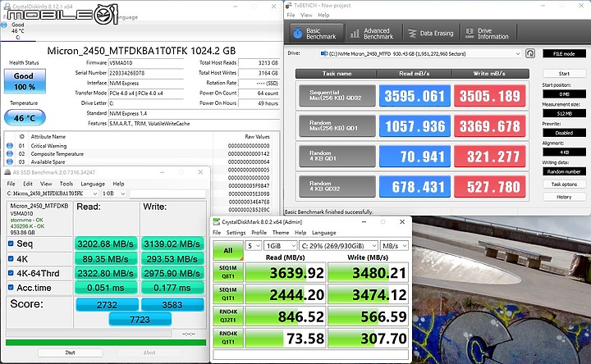Open CrystalDiskMark Settings menu
The height and width of the screenshot is (364, 591).
pyautogui.click(x=236, y=233)
